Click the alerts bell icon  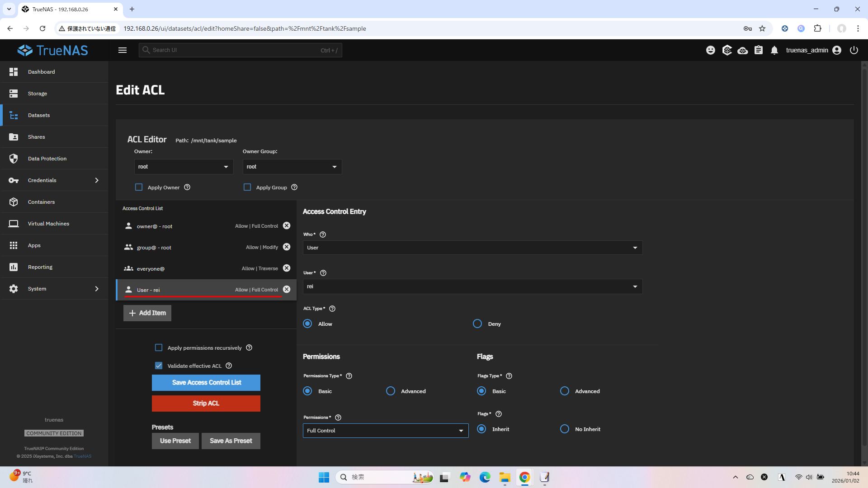[x=774, y=50]
